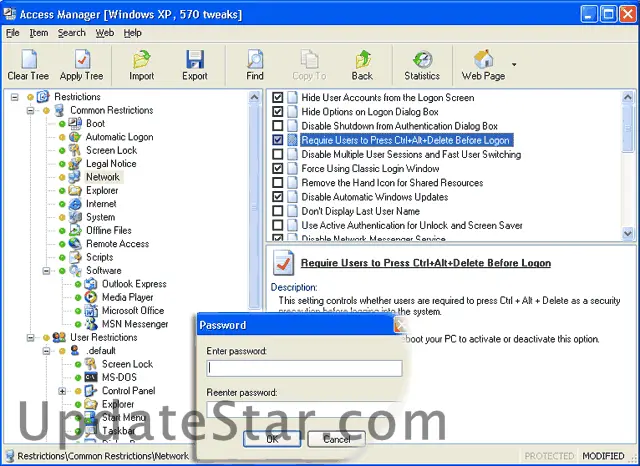640x466 pixels.
Task: Uncheck Hide Options on Logon Dialog Box
Action: click(278, 111)
